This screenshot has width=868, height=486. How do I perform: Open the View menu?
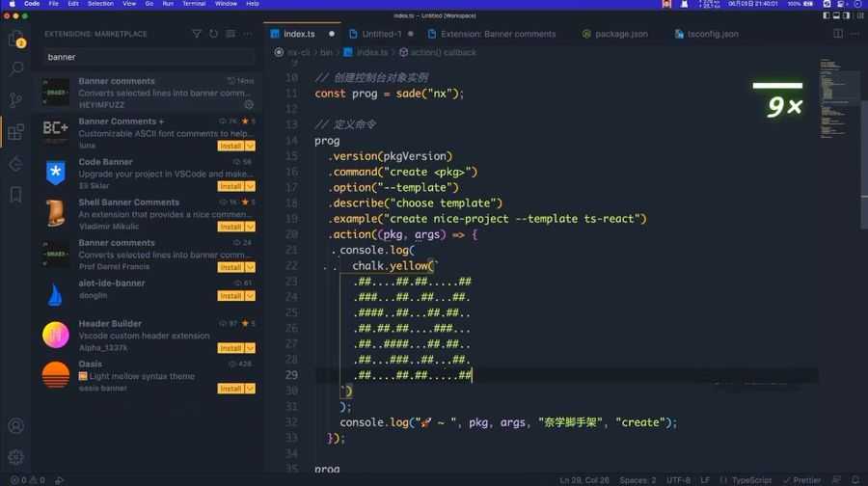coord(129,4)
